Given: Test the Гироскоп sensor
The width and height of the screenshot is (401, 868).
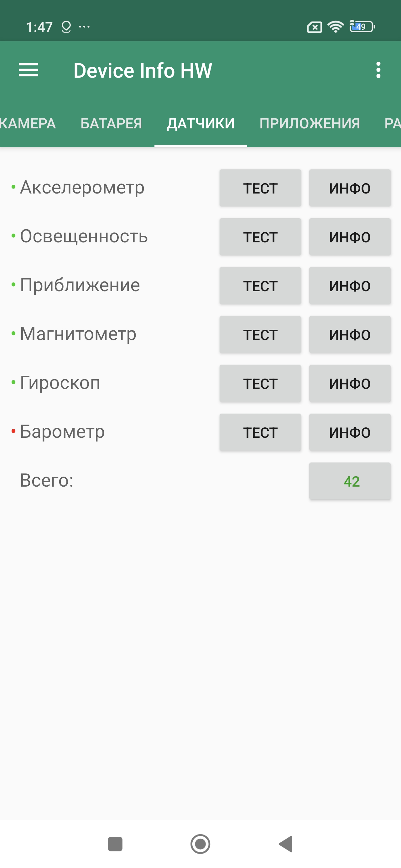Looking at the screenshot, I should tap(260, 384).
